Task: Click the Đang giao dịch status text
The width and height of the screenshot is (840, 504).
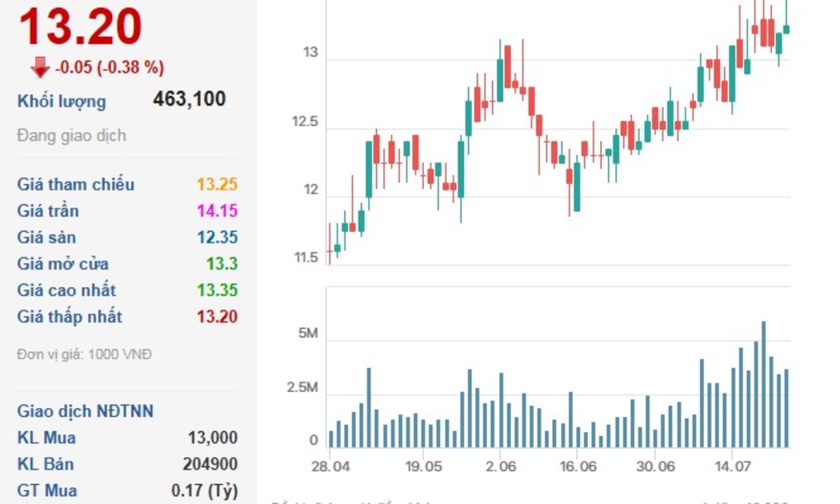Action: click(x=71, y=135)
